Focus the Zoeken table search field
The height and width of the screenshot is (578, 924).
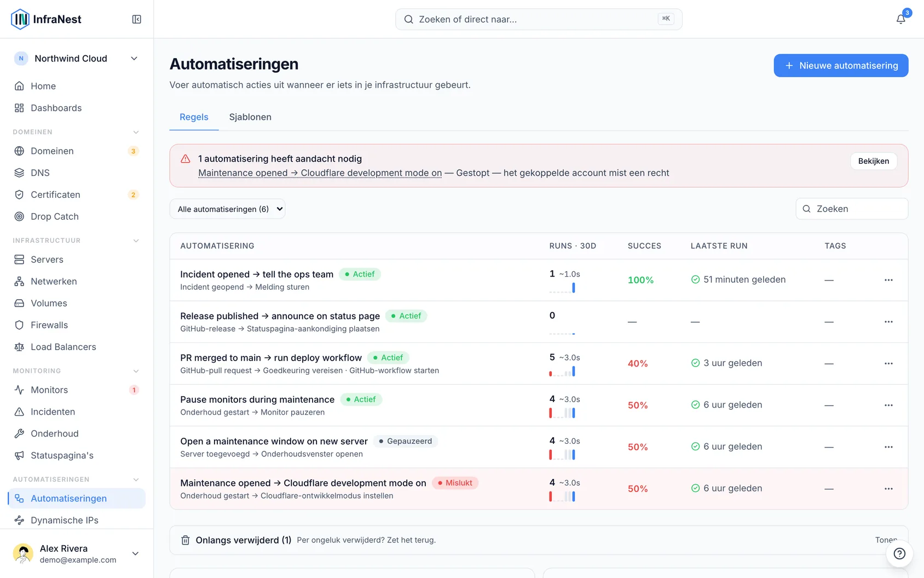[852, 209]
